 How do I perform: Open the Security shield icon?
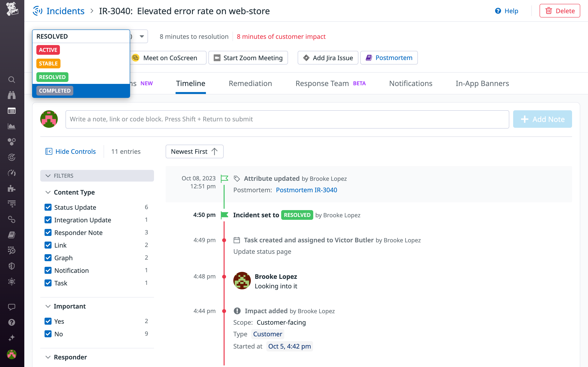click(12, 266)
